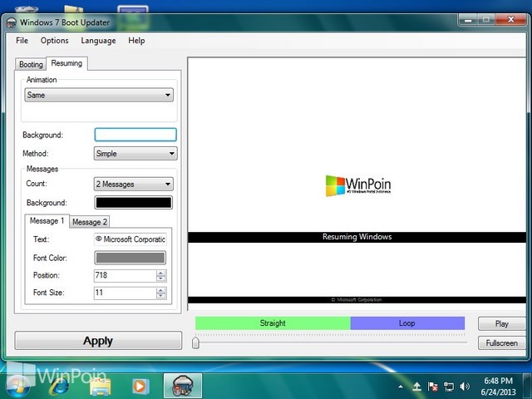Image resolution: width=532 pixels, height=399 pixels.
Task: Open the clock showing 6:48 PM
Action: point(498,386)
